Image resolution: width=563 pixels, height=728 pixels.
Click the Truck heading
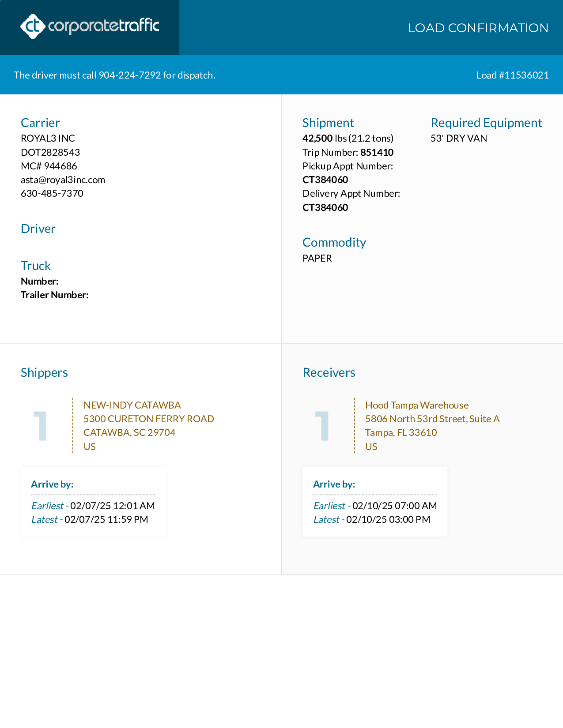[36, 266]
